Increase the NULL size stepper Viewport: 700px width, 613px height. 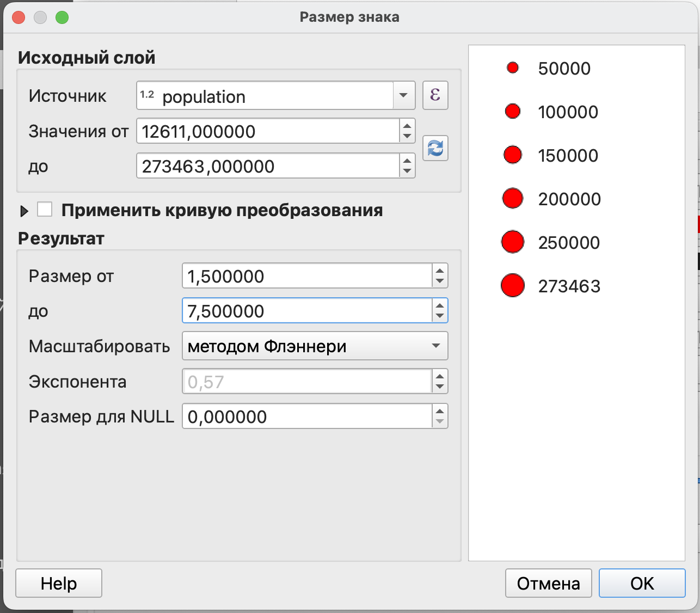click(x=440, y=411)
